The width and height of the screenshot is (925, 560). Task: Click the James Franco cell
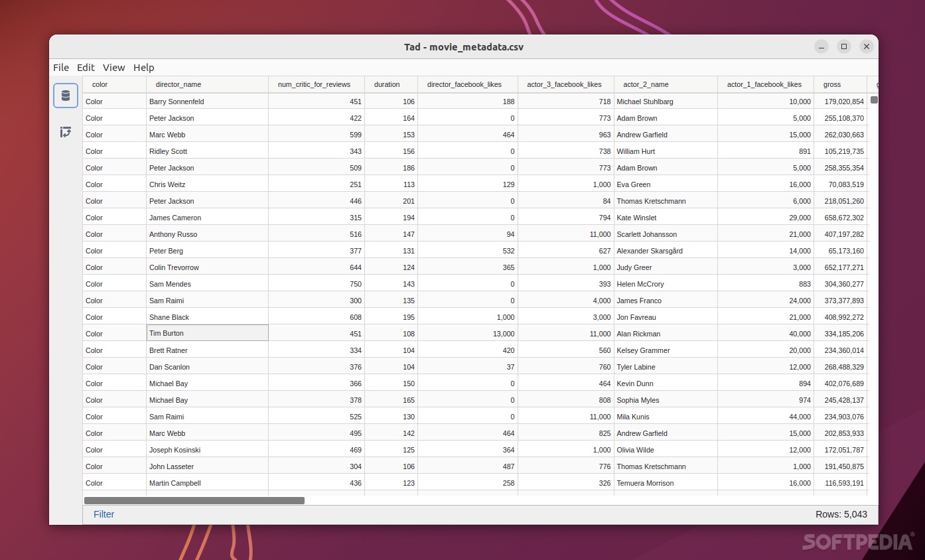coord(666,301)
